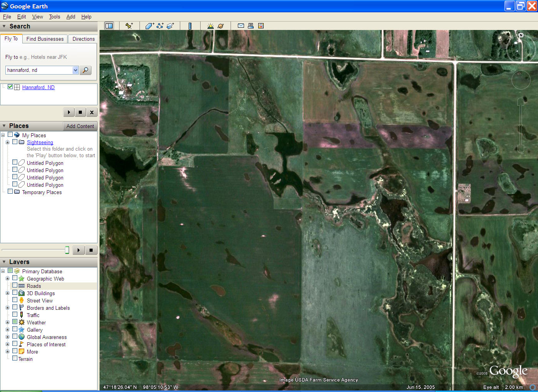The height and width of the screenshot is (392, 538).
Task: Enable the Terrain layer checkbox
Action: tap(15, 358)
